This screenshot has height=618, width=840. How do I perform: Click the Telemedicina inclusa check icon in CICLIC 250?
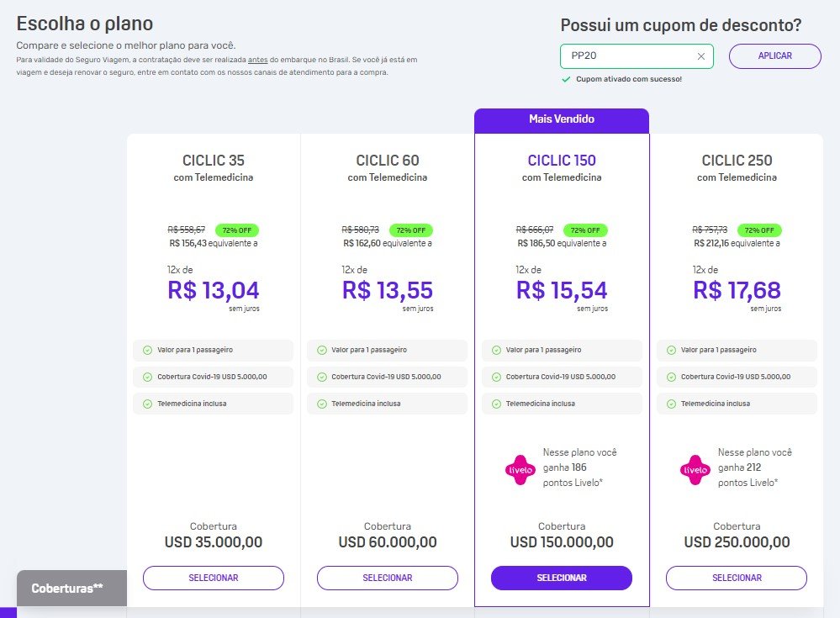click(x=671, y=404)
